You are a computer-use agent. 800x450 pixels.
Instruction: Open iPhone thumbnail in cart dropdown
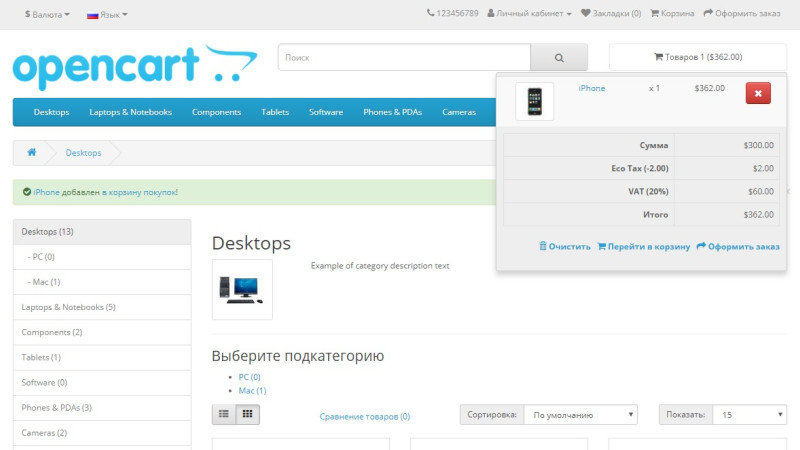(534, 102)
